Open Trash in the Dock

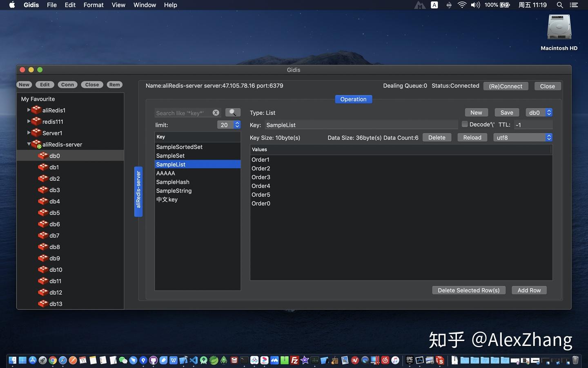(x=575, y=360)
